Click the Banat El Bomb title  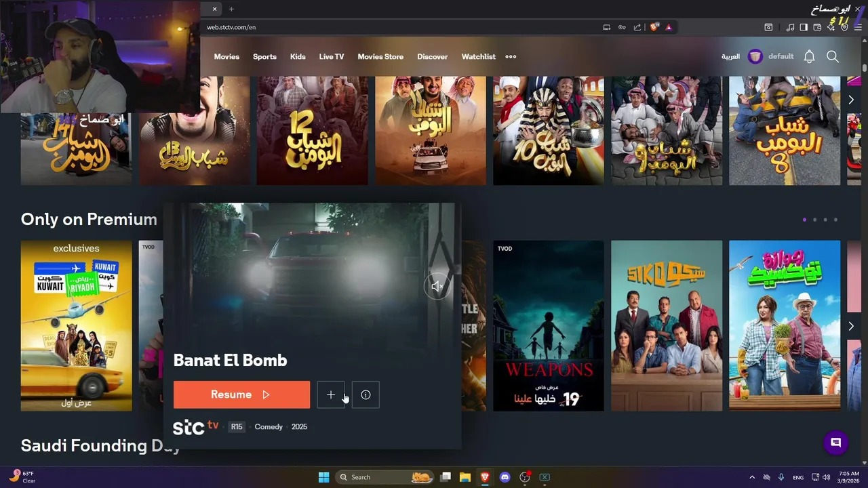pyautogui.click(x=231, y=361)
